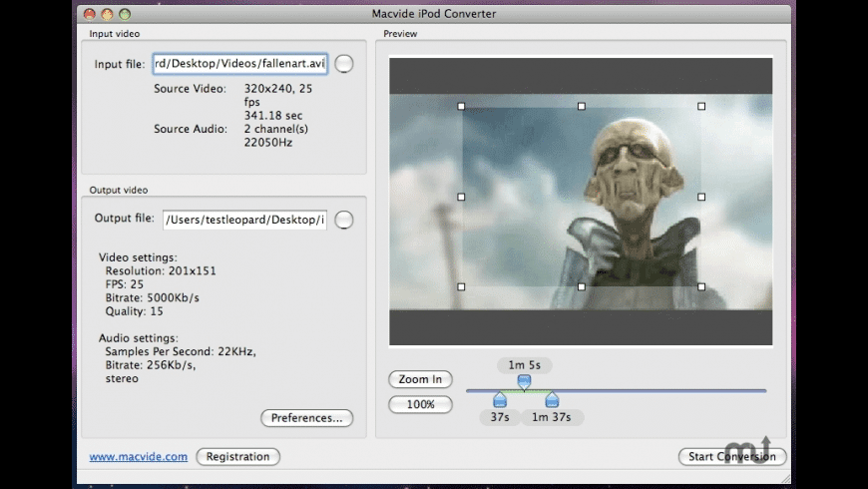Click the current position slider thumb at 1m 5s

(x=524, y=381)
